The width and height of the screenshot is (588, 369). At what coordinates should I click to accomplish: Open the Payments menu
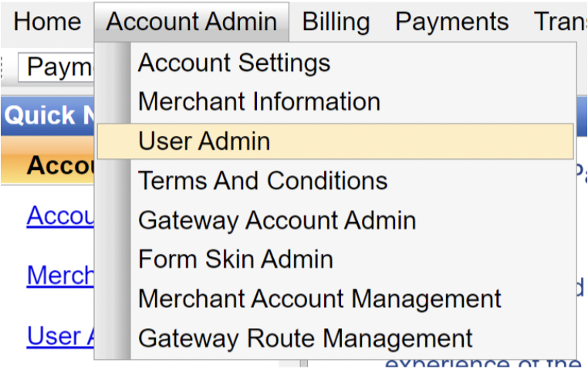(452, 22)
